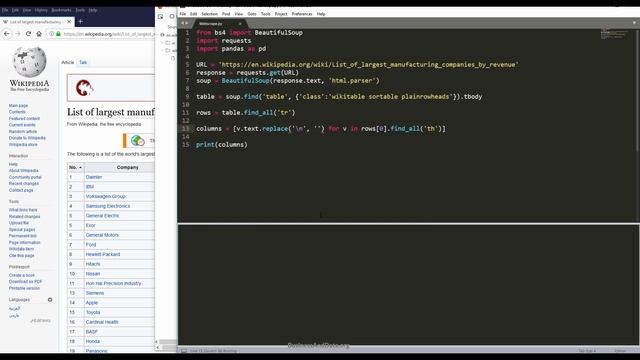Click the Company column header
Viewport: 640px width, 360px height.
click(x=127, y=167)
